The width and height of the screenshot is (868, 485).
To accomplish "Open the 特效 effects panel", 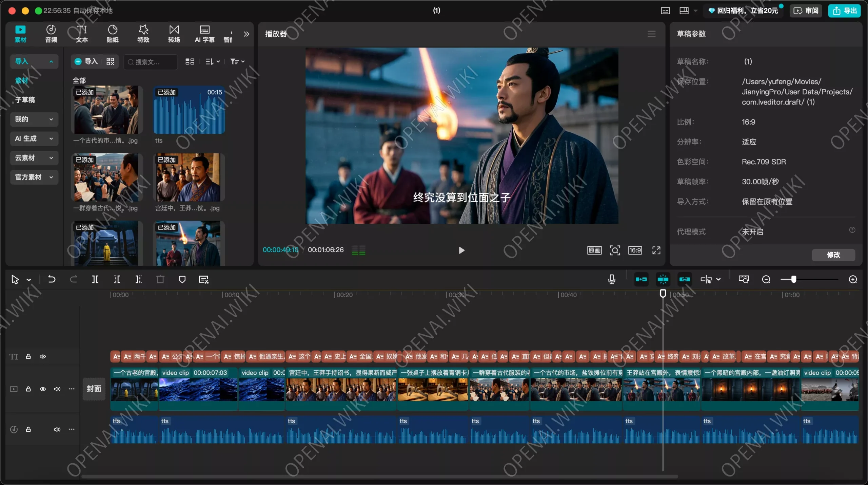I will (143, 34).
